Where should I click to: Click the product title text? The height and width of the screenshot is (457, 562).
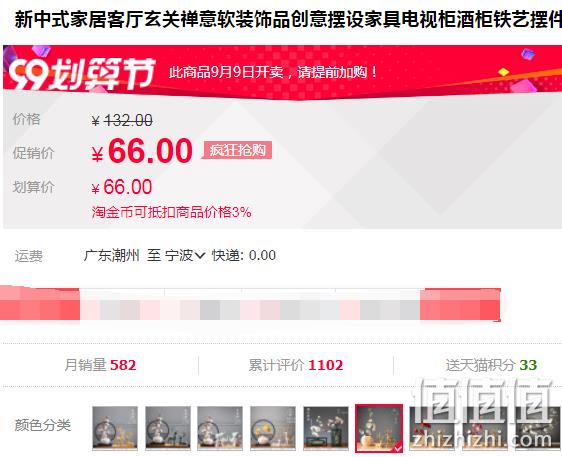click(x=288, y=19)
